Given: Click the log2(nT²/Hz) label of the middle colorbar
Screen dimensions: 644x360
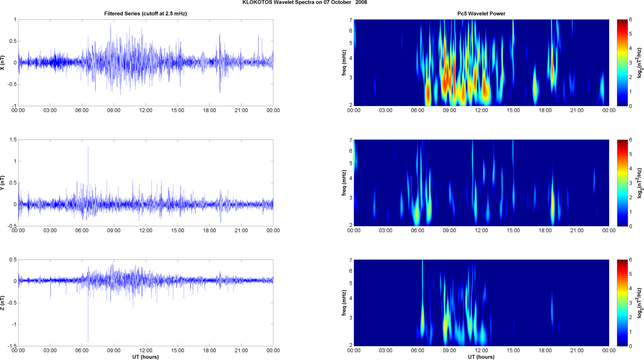Looking at the screenshot, I should pos(640,183).
